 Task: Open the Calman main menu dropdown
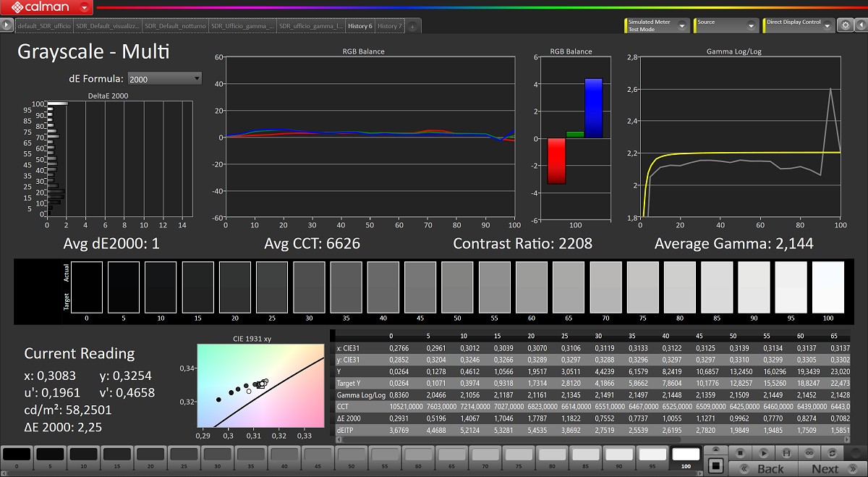85,7
